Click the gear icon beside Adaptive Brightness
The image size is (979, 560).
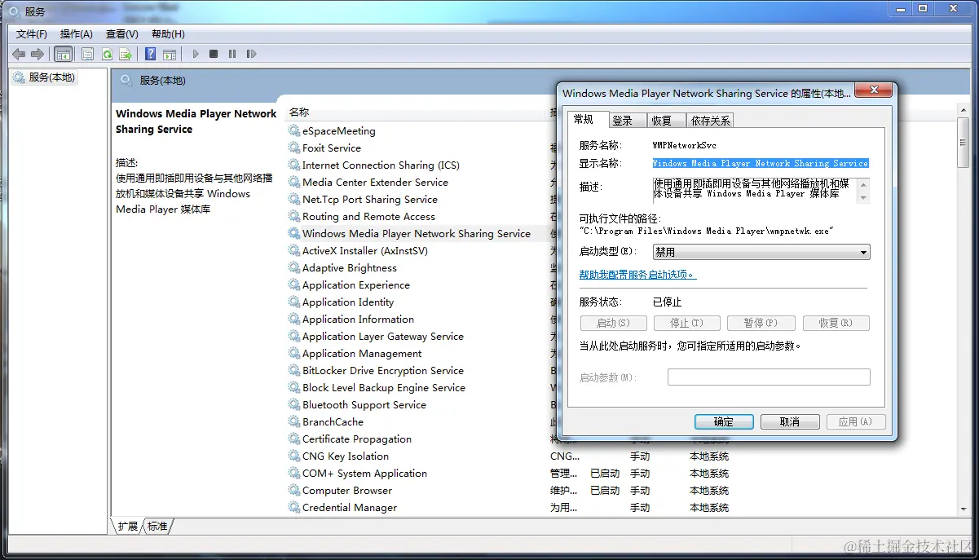click(294, 267)
